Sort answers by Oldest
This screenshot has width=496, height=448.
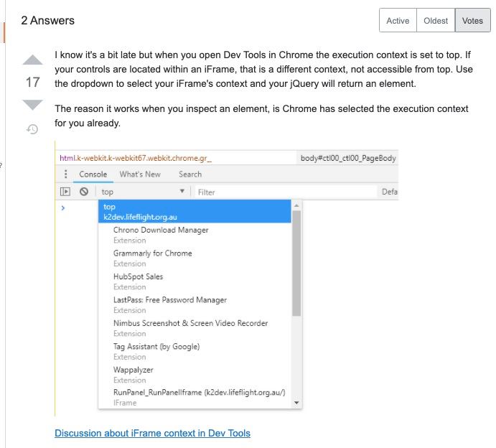(x=436, y=21)
